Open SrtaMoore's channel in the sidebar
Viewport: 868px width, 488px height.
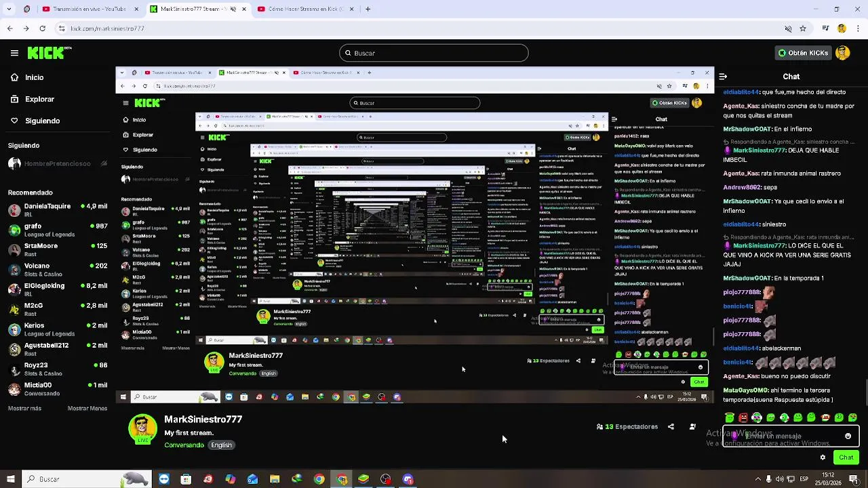click(x=58, y=249)
